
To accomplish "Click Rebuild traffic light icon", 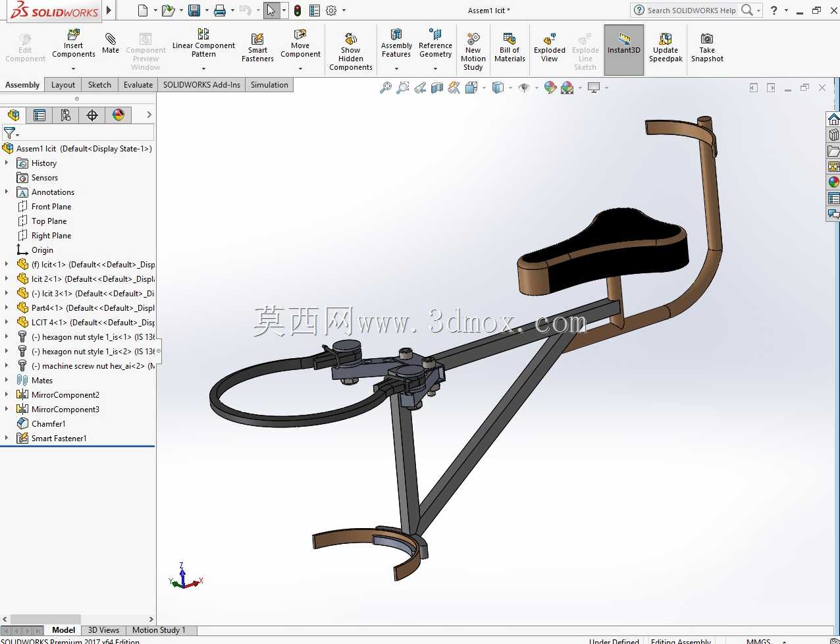I will tap(298, 10).
